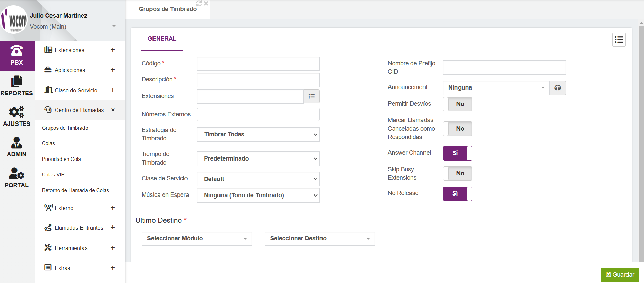
Task: Open the PBX phone section
Action: click(x=17, y=56)
